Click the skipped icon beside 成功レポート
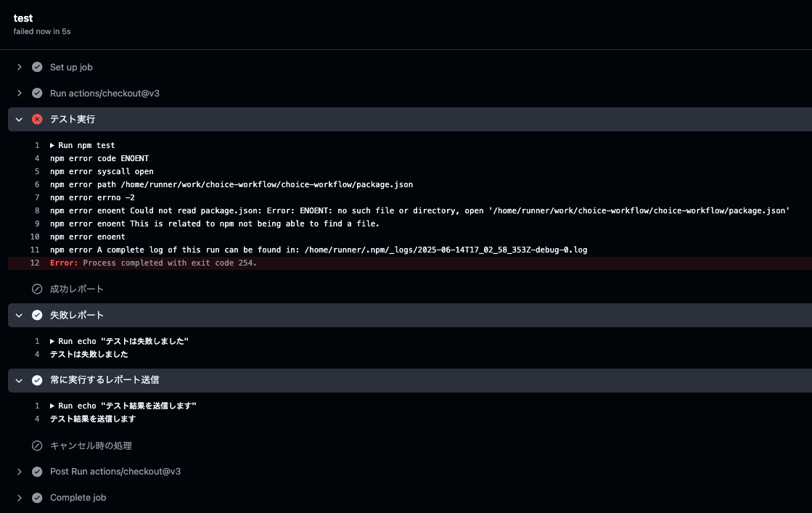 point(37,289)
